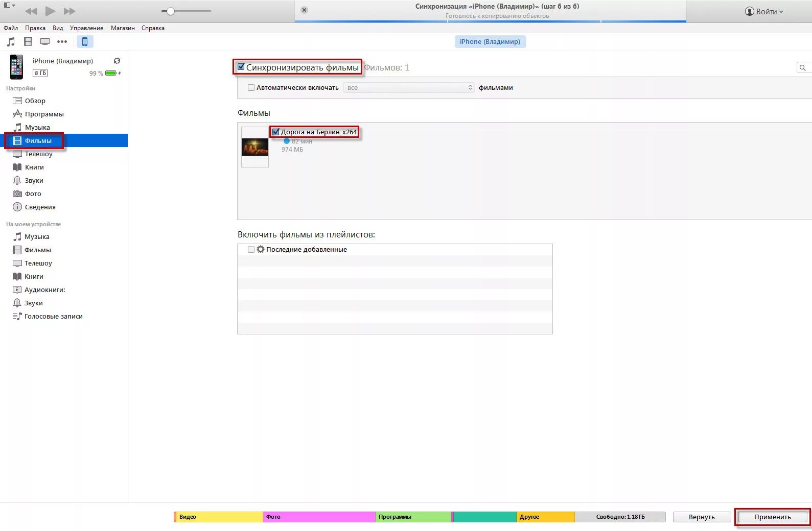Switch to the TV shows library icon
The height and width of the screenshot is (531, 812).
tap(45, 41)
